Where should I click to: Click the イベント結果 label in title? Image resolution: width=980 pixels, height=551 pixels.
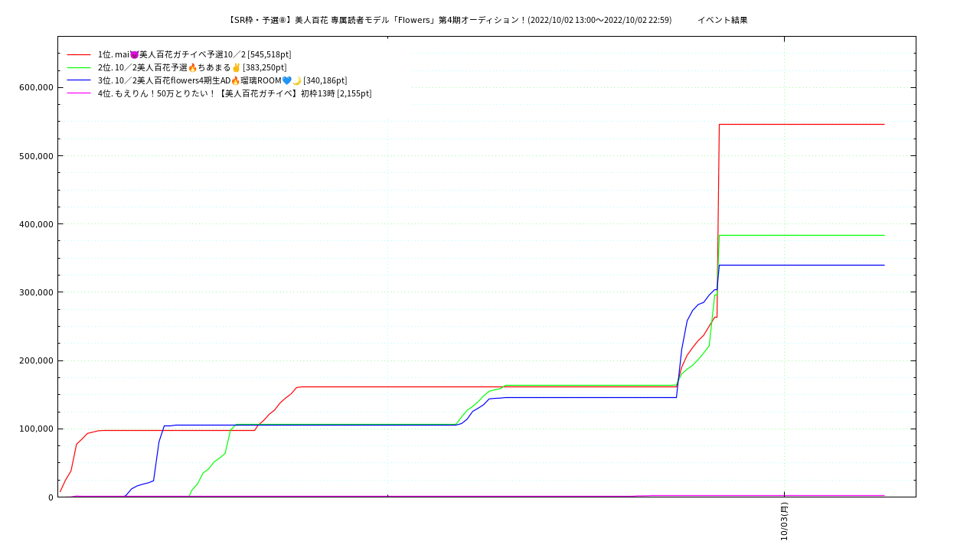pyautogui.click(x=722, y=20)
